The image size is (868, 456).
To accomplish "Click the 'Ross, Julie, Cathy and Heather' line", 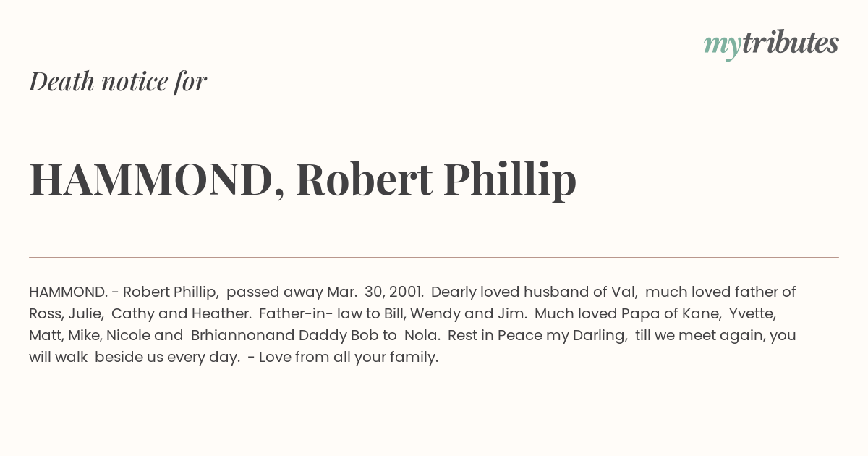I will (140, 313).
